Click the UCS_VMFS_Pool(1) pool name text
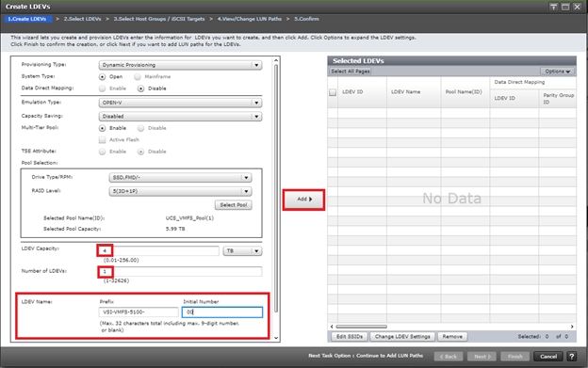Image resolution: width=588 pixels, height=368 pixels. 189,217
